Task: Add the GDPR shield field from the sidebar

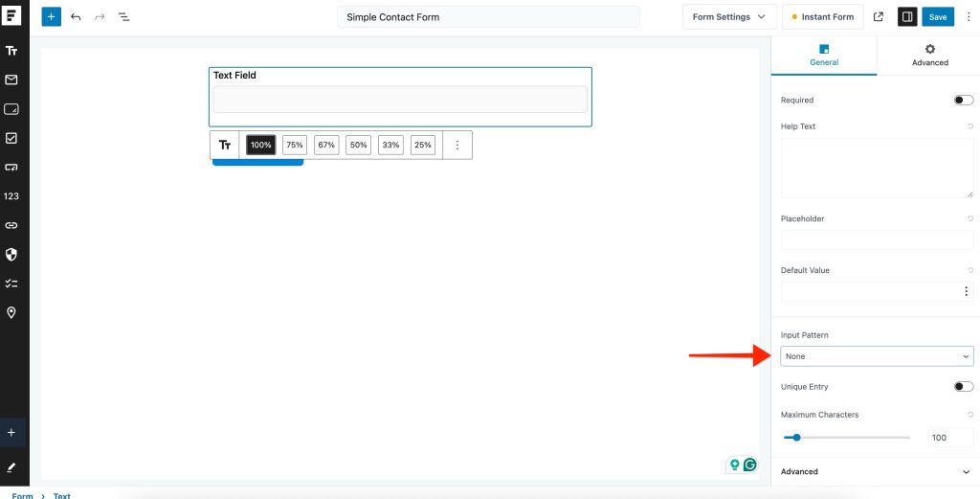Action: (x=11, y=255)
